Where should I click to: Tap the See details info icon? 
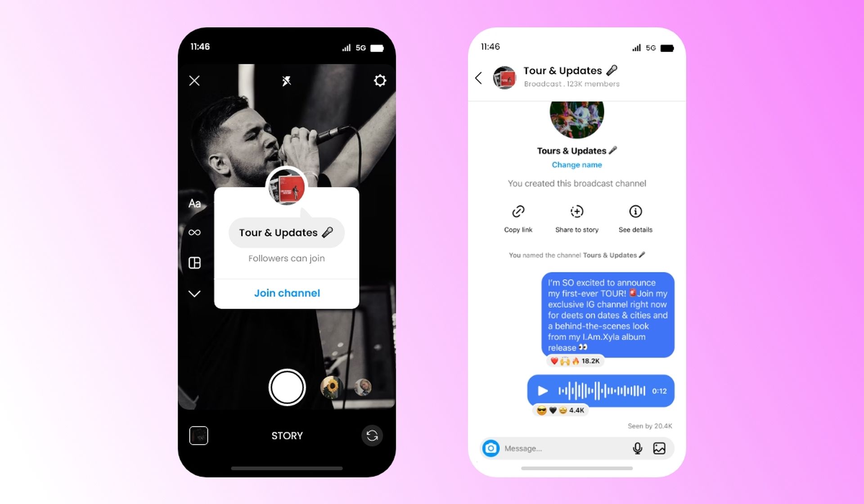(634, 211)
